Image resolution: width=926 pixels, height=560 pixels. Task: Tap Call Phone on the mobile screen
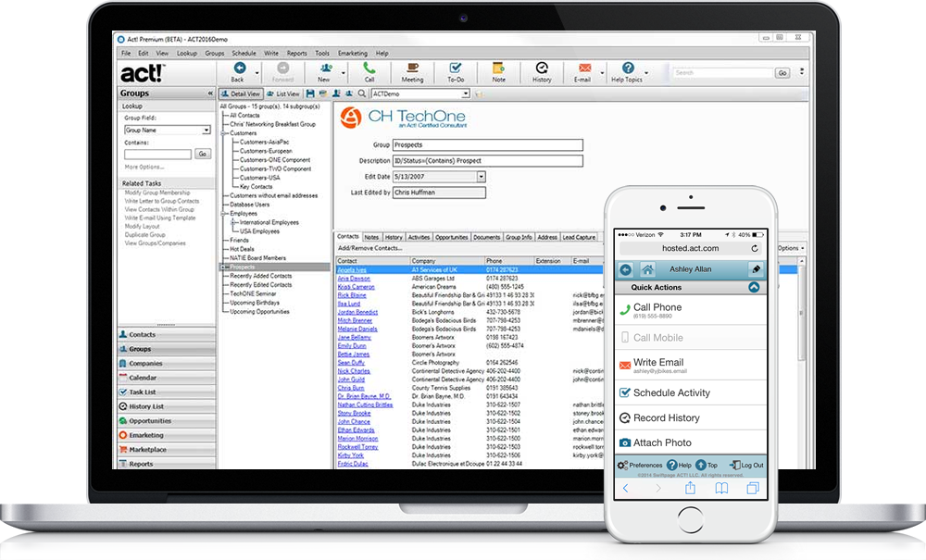click(x=691, y=310)
